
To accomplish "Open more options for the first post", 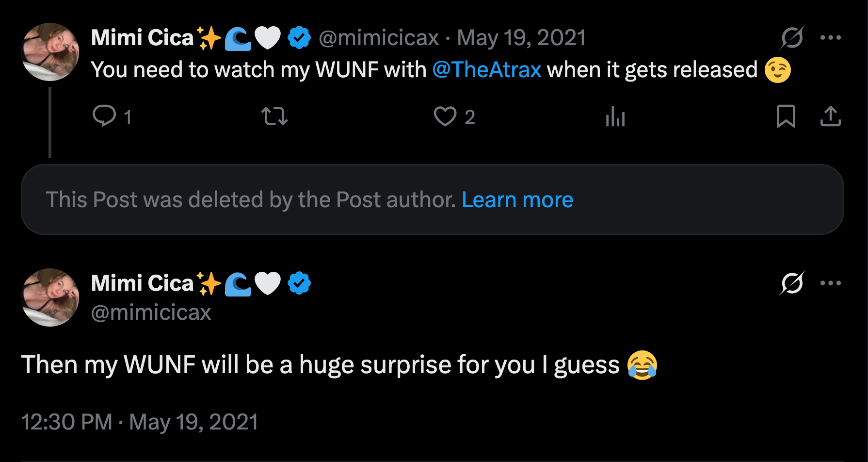I will coord(830,37).
